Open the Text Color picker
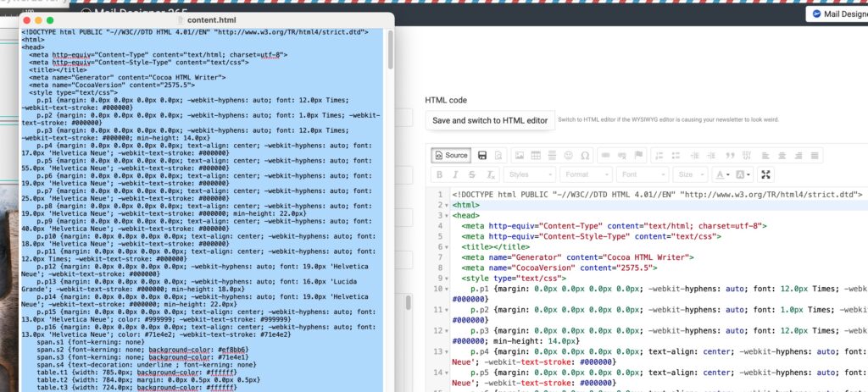This screenshot has height=392, width=868. coord(722,174)
